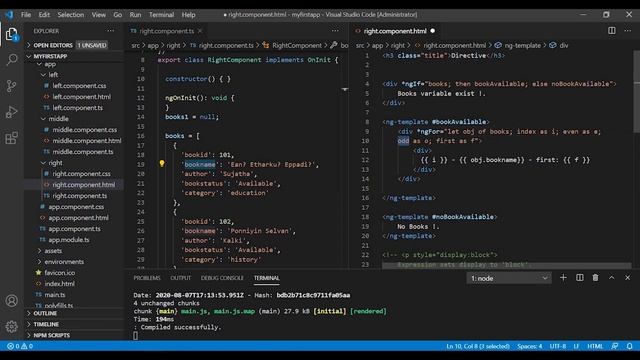
Task: Open the Go menu
Action: (118, 15)
